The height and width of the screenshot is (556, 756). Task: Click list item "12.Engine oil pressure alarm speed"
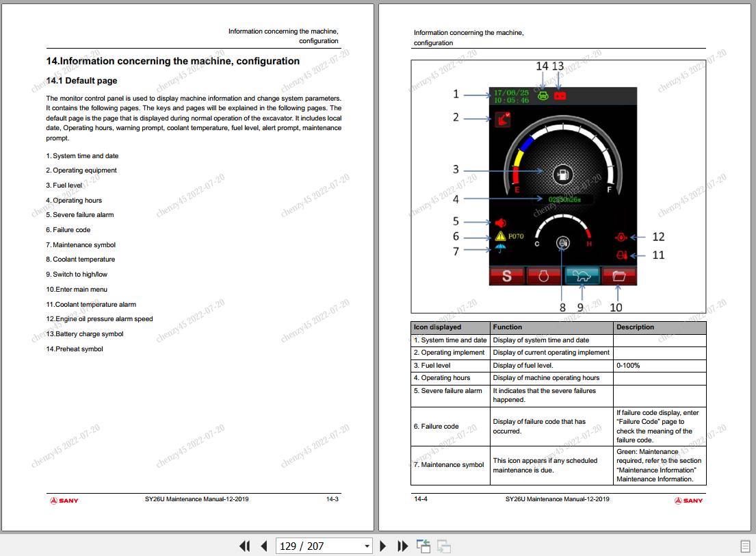tap(99, 318)
